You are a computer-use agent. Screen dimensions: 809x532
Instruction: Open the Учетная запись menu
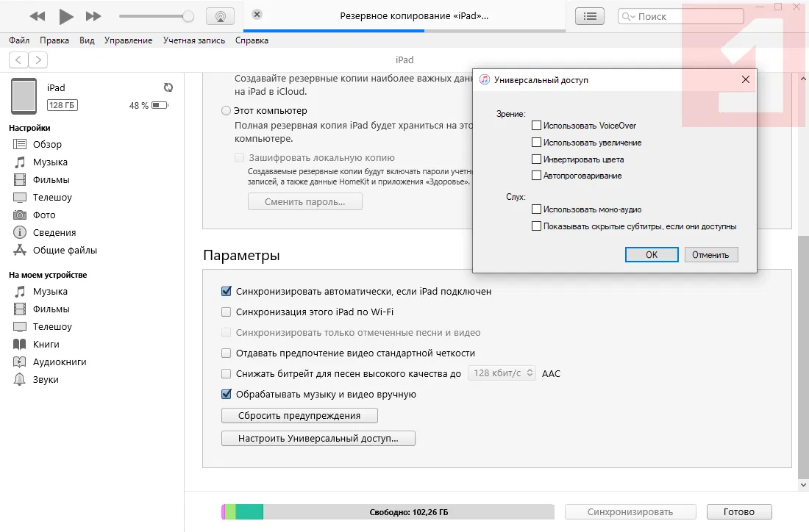[x=194, y=40]
